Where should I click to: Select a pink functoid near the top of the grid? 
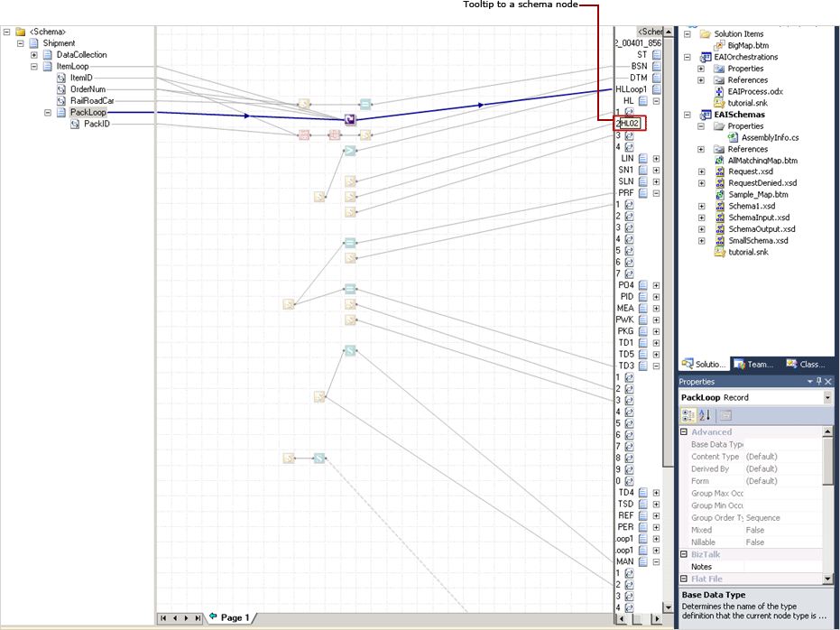point(302,134)
